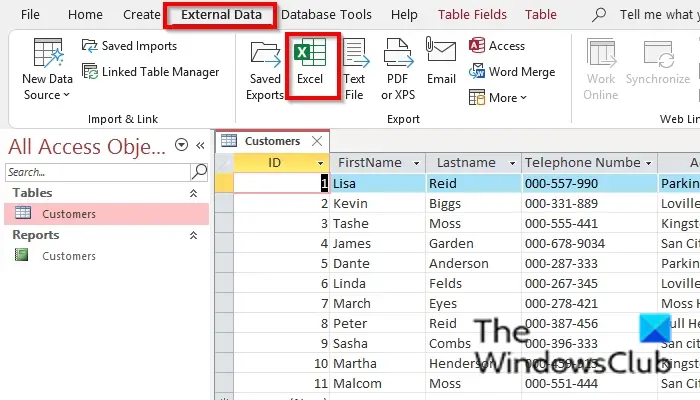This screenshot has height=400, width=700.
Task: Open the New Data Source menu
Action: [47, 69]
